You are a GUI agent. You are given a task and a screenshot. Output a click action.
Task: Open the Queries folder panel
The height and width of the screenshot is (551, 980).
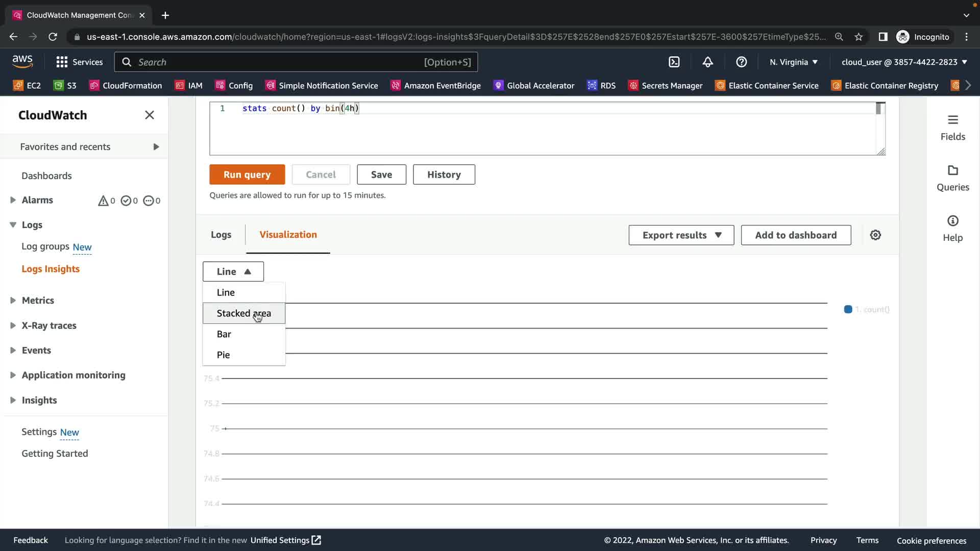(x=952, y=178)
